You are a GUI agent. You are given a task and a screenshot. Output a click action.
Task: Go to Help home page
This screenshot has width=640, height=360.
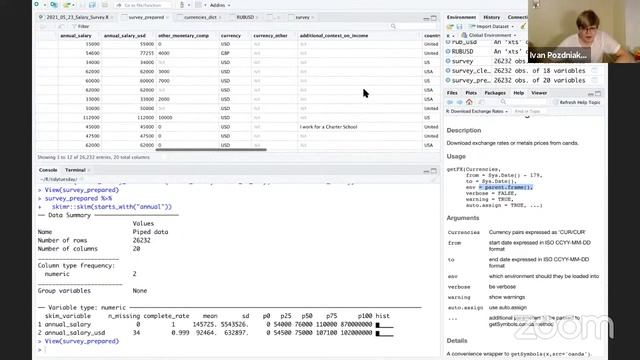pyautogui.click(x=469, y=102)
